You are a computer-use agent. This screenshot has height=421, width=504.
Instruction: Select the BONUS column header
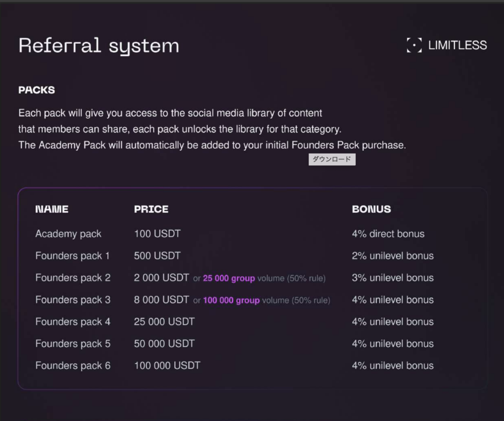click(372, 209)
